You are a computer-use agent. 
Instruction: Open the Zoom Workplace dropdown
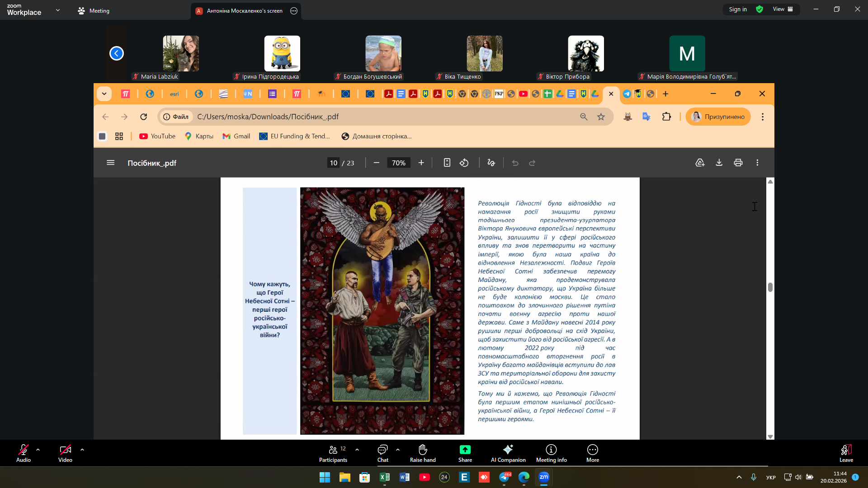coord(57,10)
